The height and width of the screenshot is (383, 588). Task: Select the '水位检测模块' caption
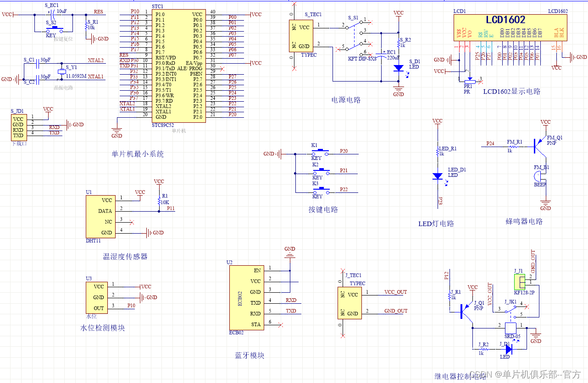click(x=102, y=328)
